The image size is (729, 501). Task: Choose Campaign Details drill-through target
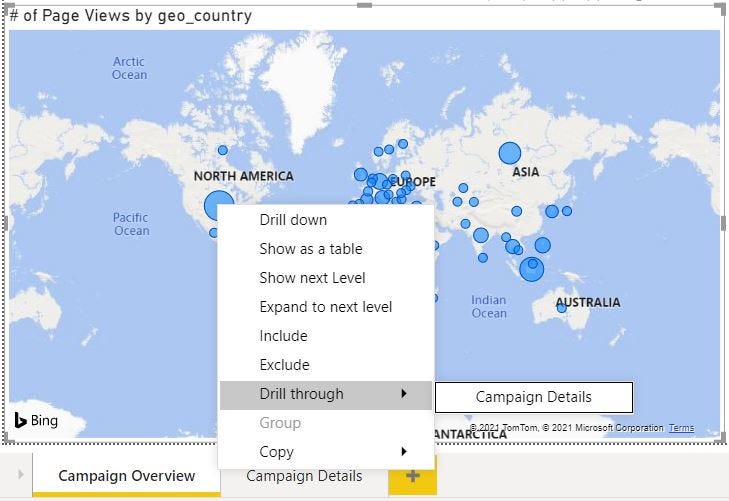coord(533,397)
